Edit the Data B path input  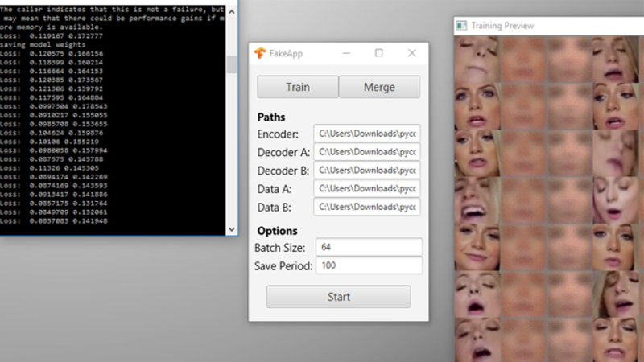click(x=367, y=207)
